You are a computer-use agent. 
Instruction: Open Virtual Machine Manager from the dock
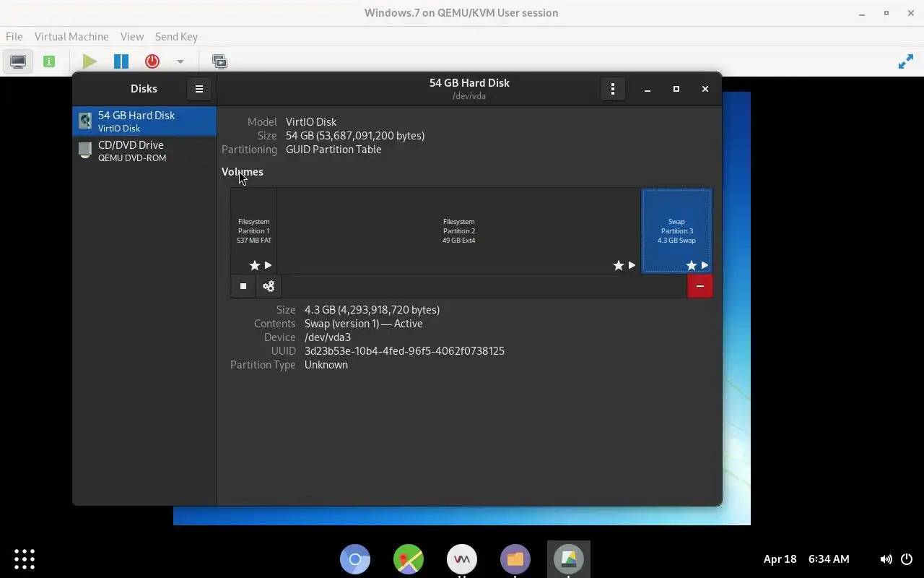point(462,559)
